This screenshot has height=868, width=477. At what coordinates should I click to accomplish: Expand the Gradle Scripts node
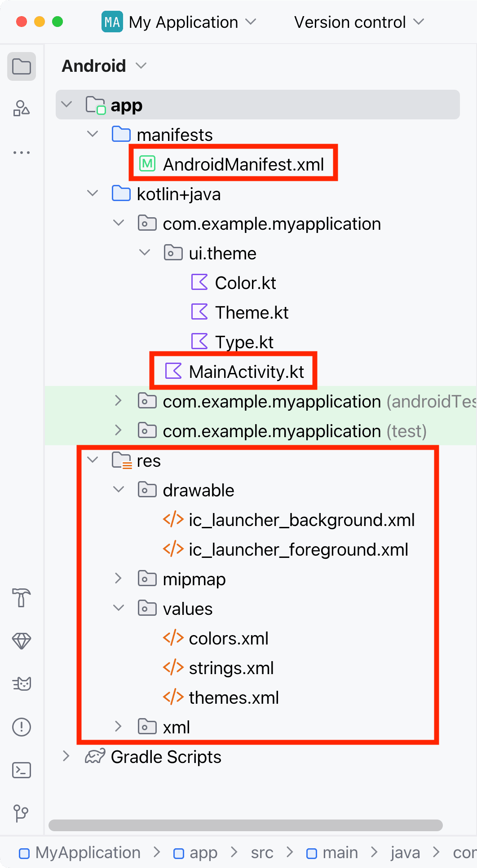coord(66,756)
